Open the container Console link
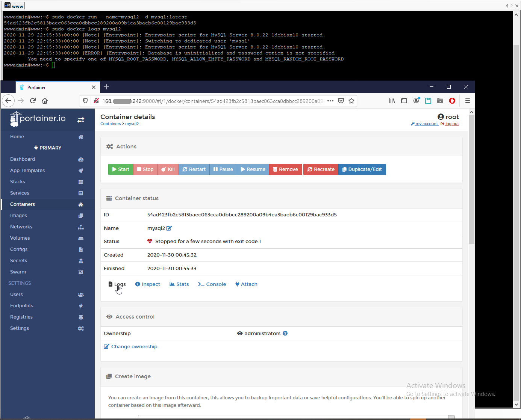This screenshot has width=521, height=420. 212,284
